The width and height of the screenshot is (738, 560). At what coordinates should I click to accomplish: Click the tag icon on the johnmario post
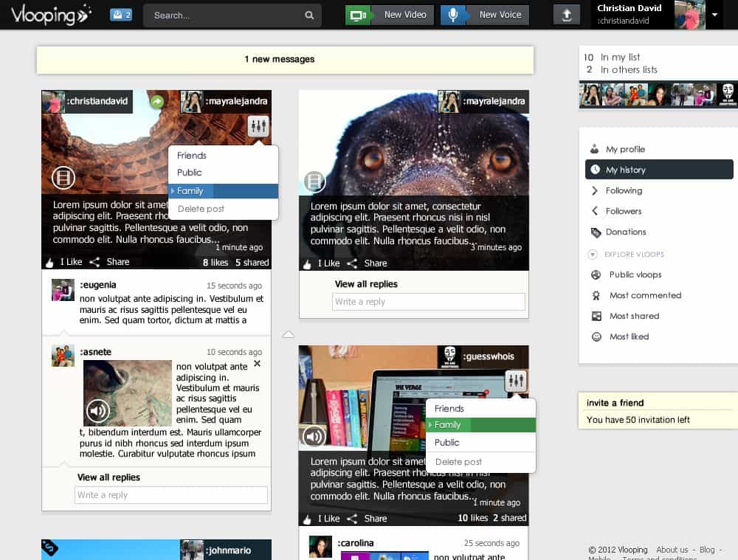(x=50, y=547)
